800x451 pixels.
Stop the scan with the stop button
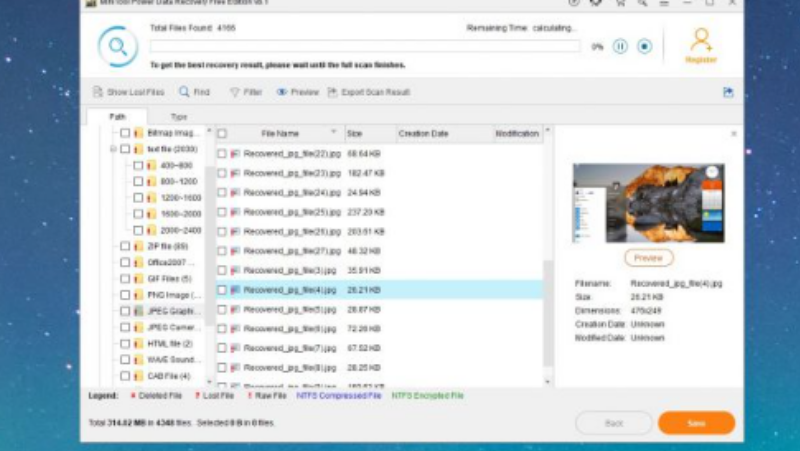point(645,46)
